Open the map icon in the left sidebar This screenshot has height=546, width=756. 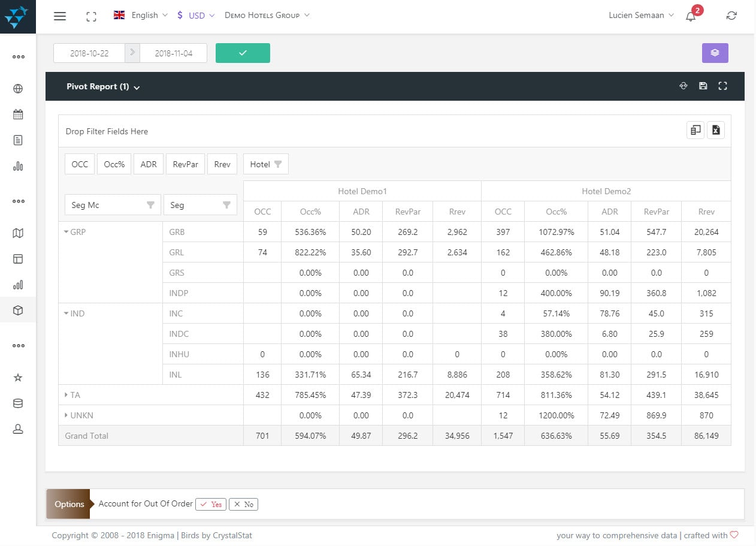[17, 232]
